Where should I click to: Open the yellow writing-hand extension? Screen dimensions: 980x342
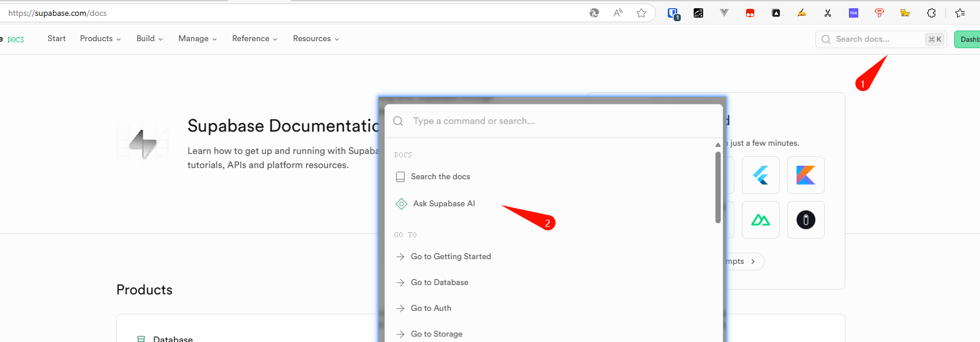(x=802, y=13)
